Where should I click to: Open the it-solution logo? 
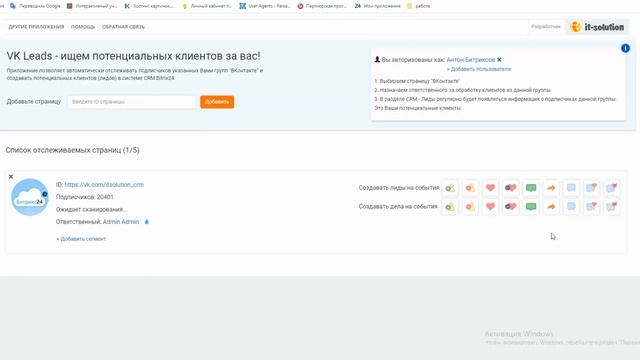pyautogui.click(x=598, y=27)
